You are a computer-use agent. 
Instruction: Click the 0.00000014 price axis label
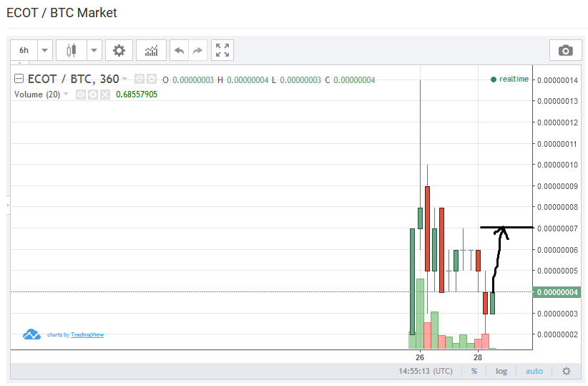pos(557,80)
